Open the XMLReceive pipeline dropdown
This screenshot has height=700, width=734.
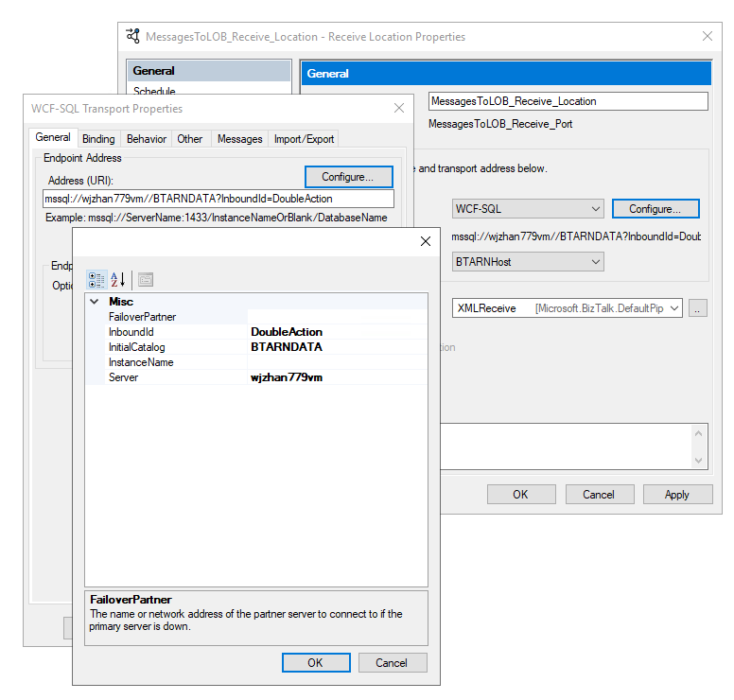pyautogui.click(x=567, y=308)
